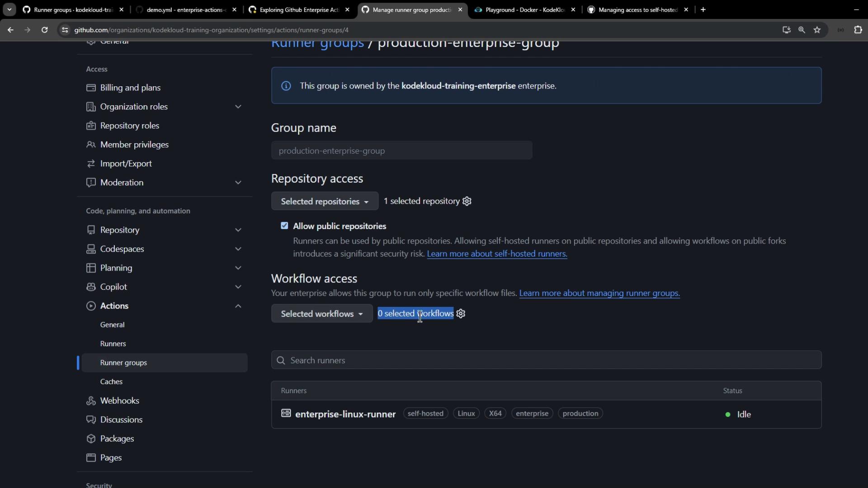868x488 pixels.
Task: Click the Billing and plans card icon
Action: [91, 88]
